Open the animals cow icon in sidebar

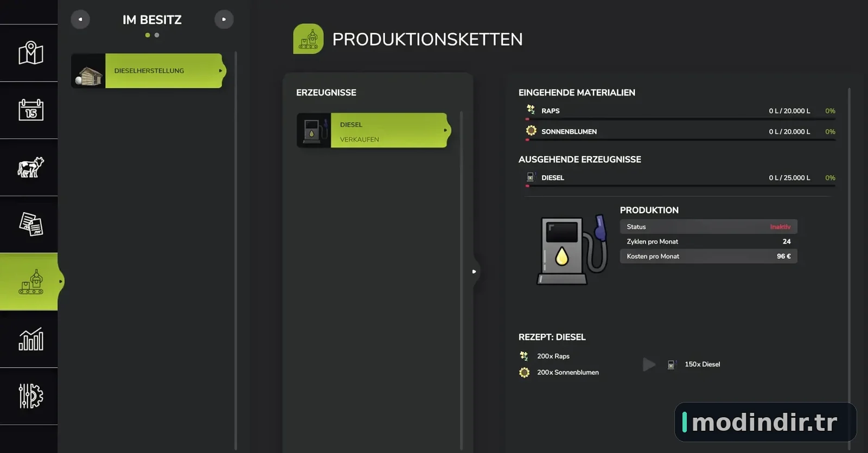pos(30,167)
